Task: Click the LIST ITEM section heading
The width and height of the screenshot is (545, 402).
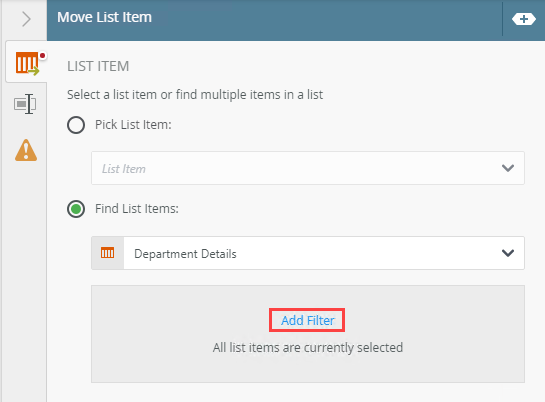Action: click(98, 66)
